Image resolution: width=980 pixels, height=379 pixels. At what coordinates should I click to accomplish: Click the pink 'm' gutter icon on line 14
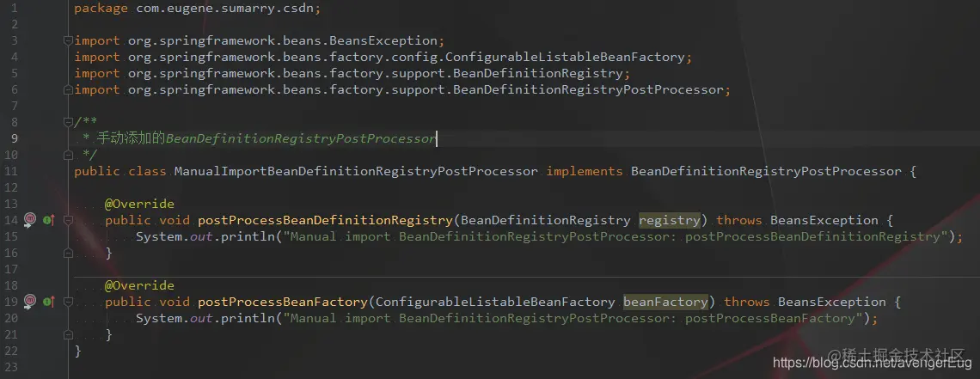click(x=29, y=220)
